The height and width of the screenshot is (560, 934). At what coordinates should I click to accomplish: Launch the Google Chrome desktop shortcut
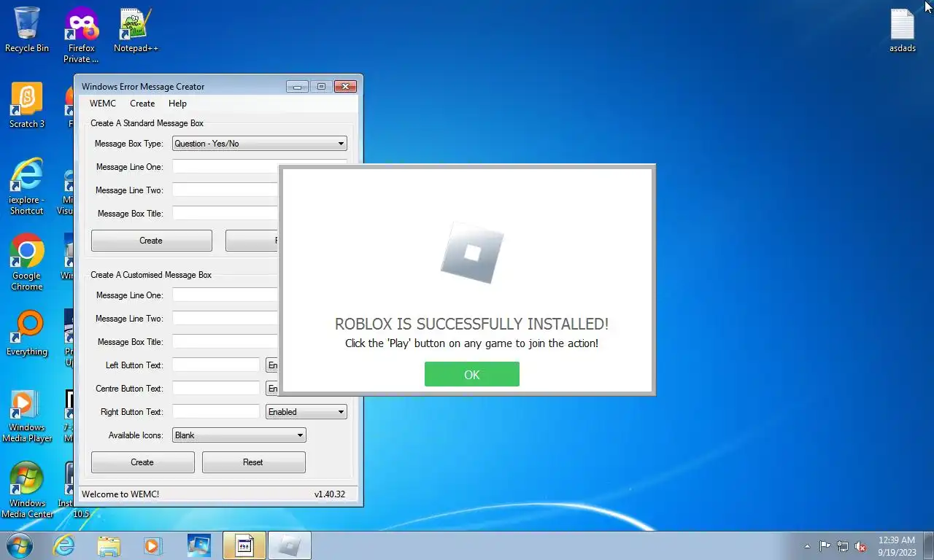(x=27, y=262)
